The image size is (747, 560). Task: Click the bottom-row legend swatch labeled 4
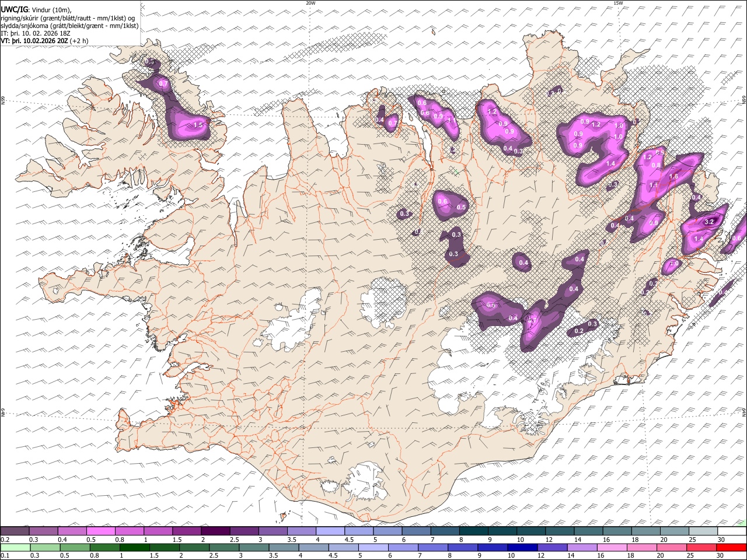[x=313, y=547]
